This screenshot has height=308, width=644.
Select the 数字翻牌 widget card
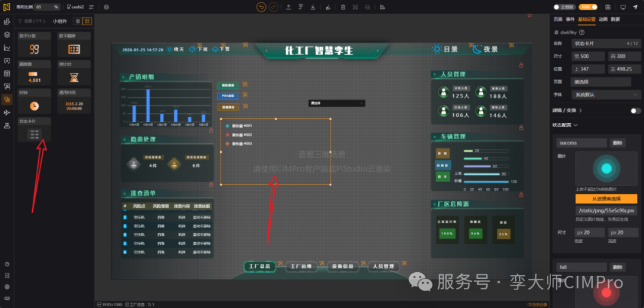[x=74, y=44]
